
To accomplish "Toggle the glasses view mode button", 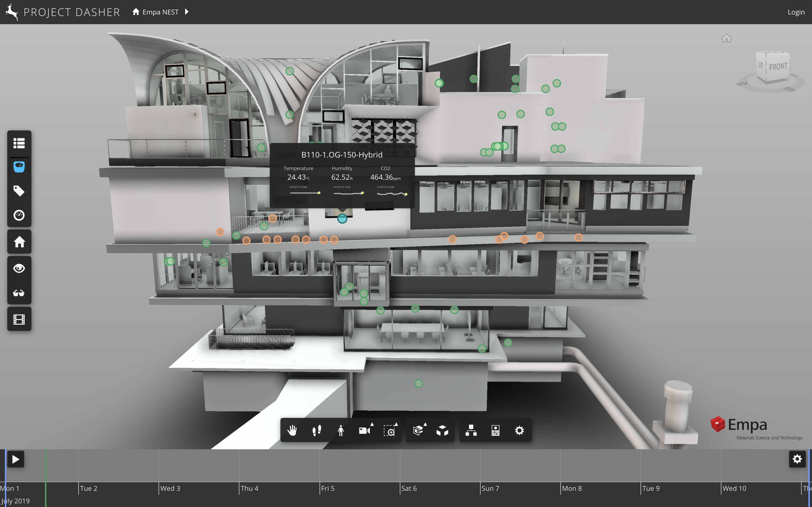I will (19, 293).
